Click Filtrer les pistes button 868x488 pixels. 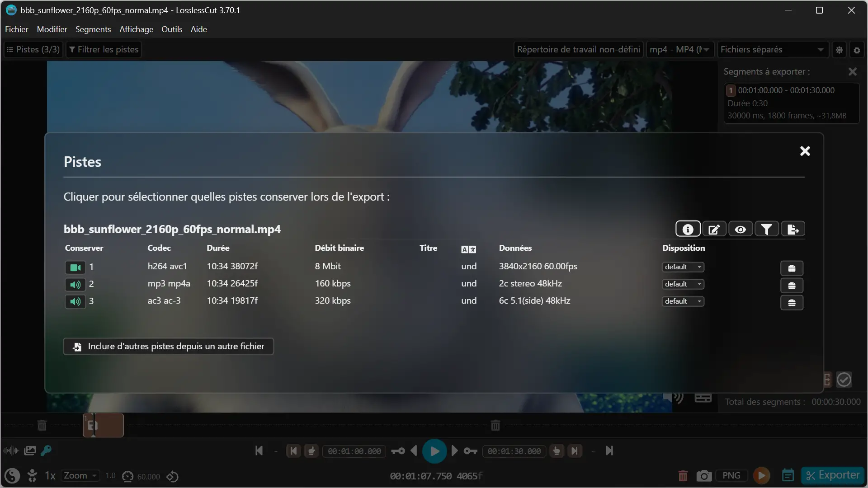click(104, 50)
